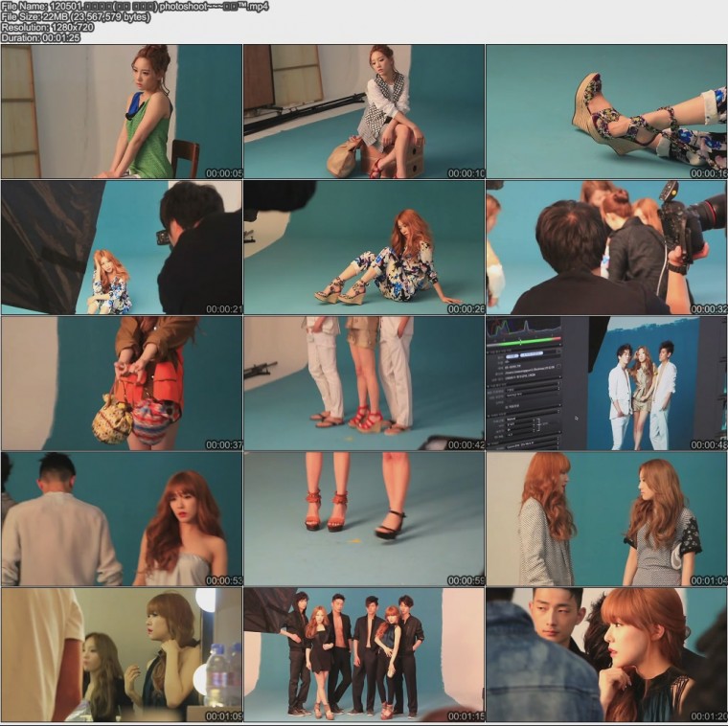
Task: Choose the frame stamped 00:01:04
Action: [x=606, y=519]
